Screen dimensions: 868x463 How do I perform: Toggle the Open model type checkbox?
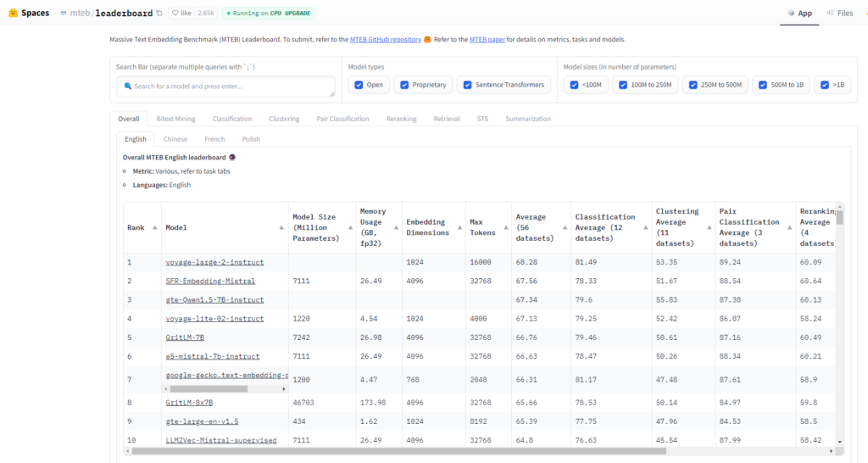(359, 85)
